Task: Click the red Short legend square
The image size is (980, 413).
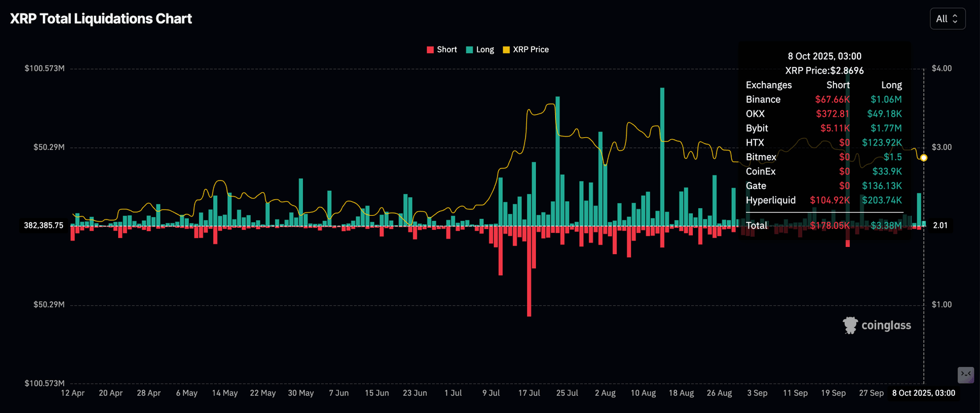Action: click(430, 50)
